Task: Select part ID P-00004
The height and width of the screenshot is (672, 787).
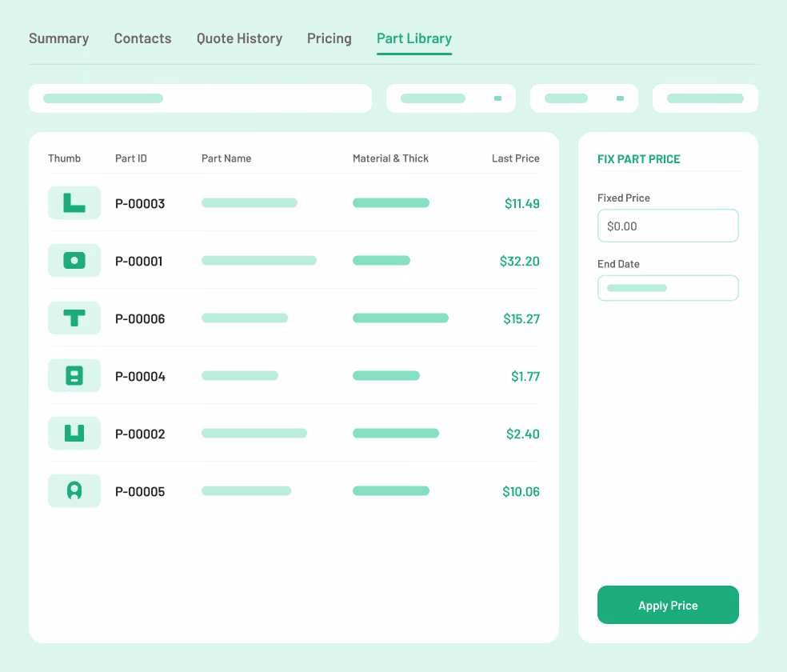Action: coord(140,377)
